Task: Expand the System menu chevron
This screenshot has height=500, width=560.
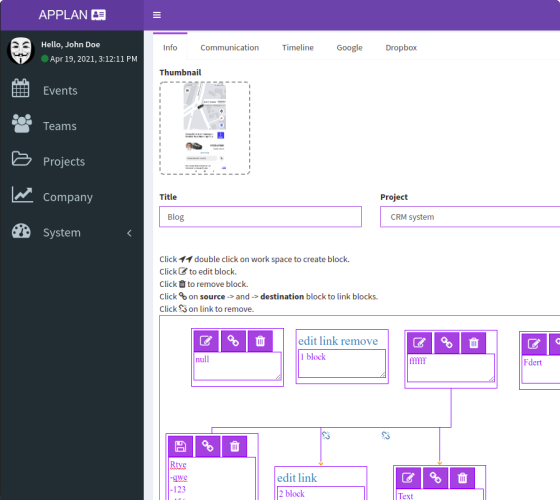Action: (129, 233)
